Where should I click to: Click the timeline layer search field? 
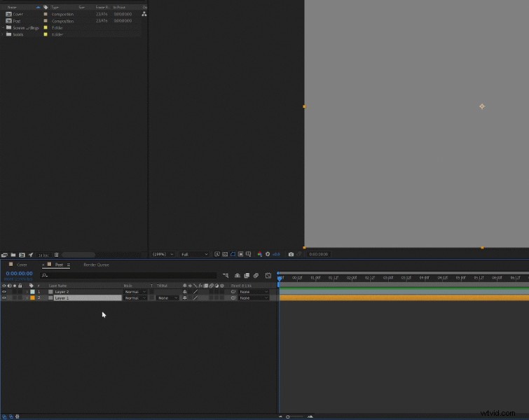pos(128,275)
